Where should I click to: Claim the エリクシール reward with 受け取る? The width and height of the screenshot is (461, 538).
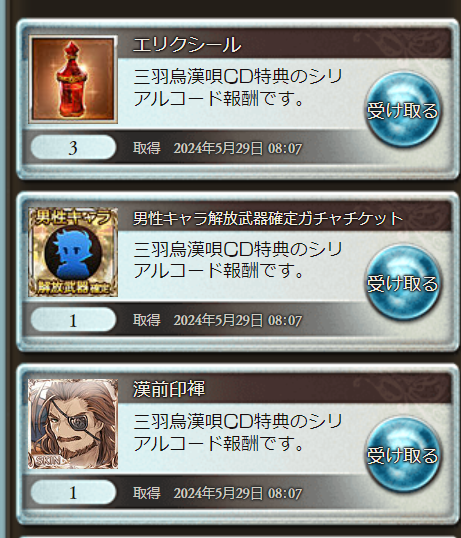click(x=403, y=110)
